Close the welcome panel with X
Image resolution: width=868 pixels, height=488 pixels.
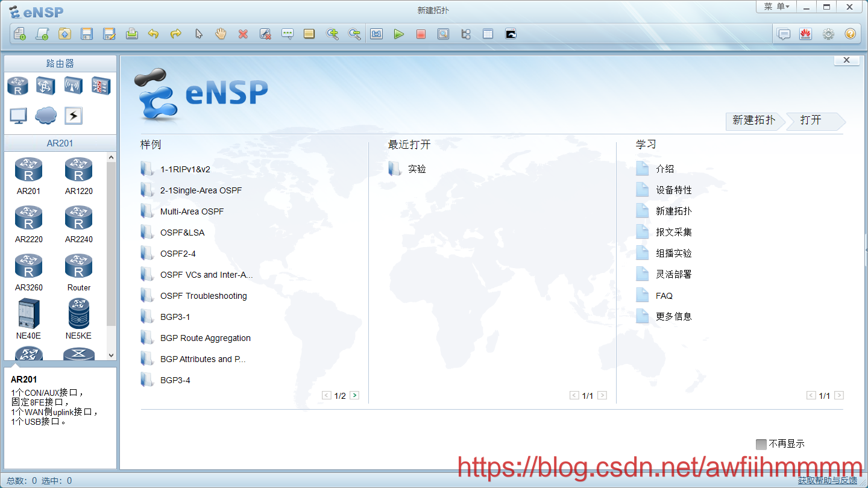846,60
